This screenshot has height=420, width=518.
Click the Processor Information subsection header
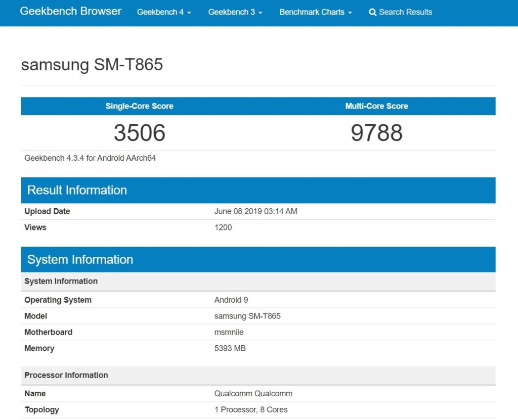click(66, 375)
